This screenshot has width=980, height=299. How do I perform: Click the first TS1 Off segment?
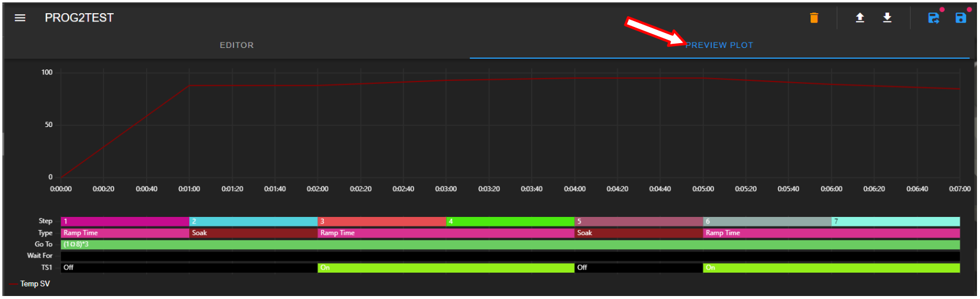click(189, 268)
